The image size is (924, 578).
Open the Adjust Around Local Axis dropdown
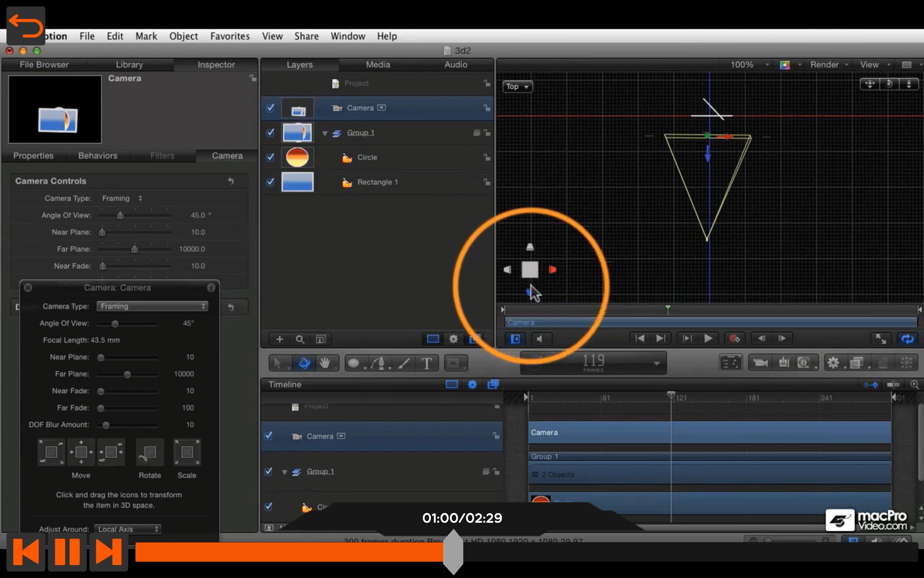point(127,529)
